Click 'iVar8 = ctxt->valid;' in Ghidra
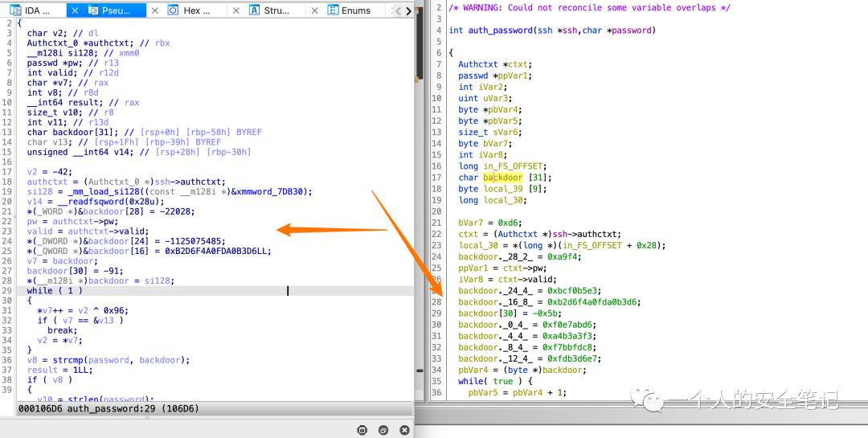 tap(507, 280)
